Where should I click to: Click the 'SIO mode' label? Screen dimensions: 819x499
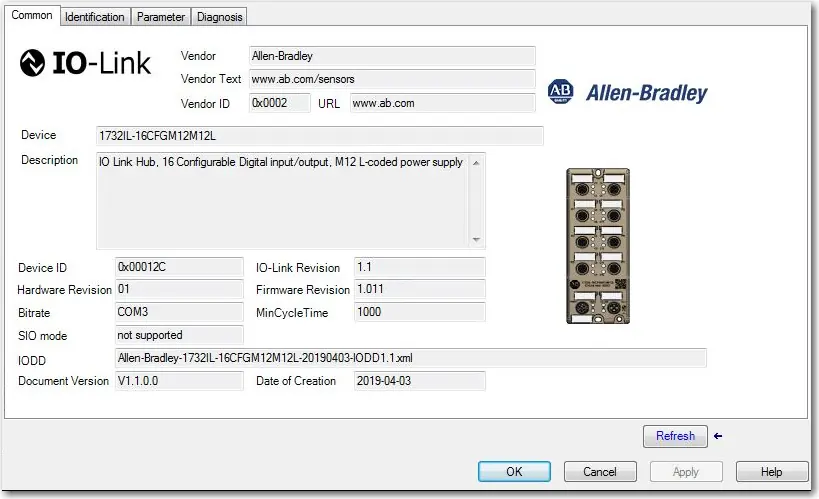pyautogui.click(x=42, y=336)
